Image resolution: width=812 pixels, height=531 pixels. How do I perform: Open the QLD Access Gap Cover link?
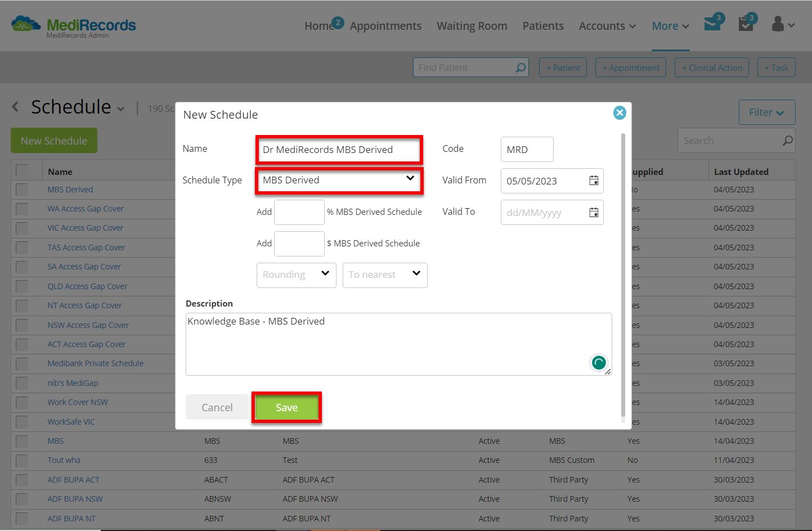point(87,286)
